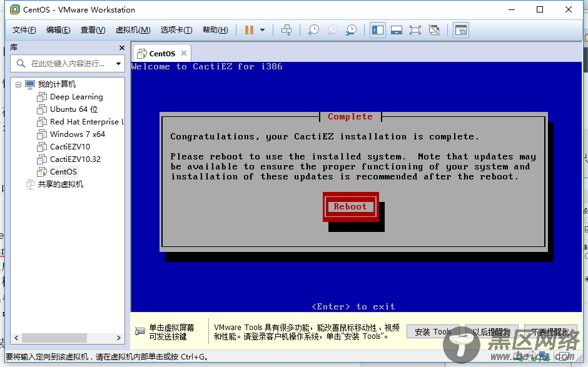Close the 库 library panel

pos(121,48)
